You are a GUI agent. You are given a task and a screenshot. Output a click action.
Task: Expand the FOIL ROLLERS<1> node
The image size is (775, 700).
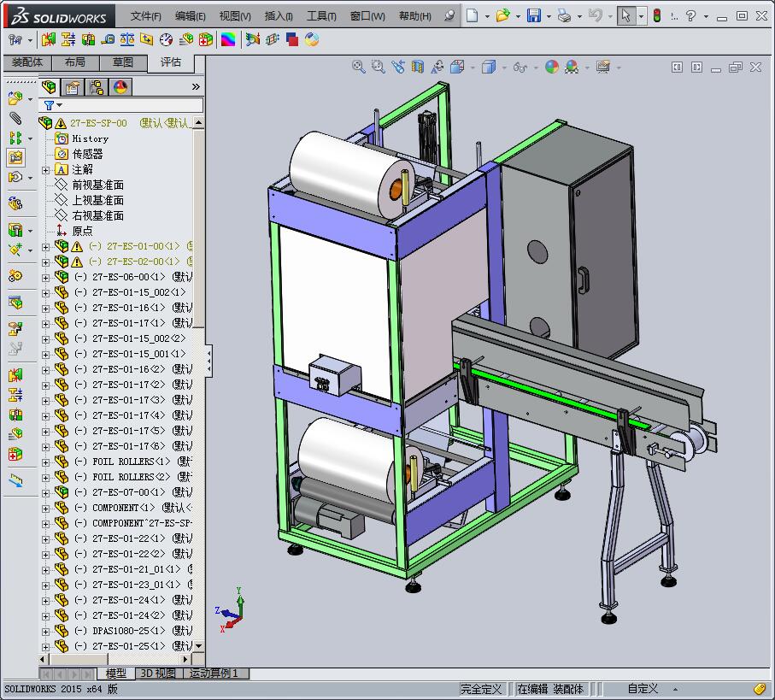[x=45, y=462]
